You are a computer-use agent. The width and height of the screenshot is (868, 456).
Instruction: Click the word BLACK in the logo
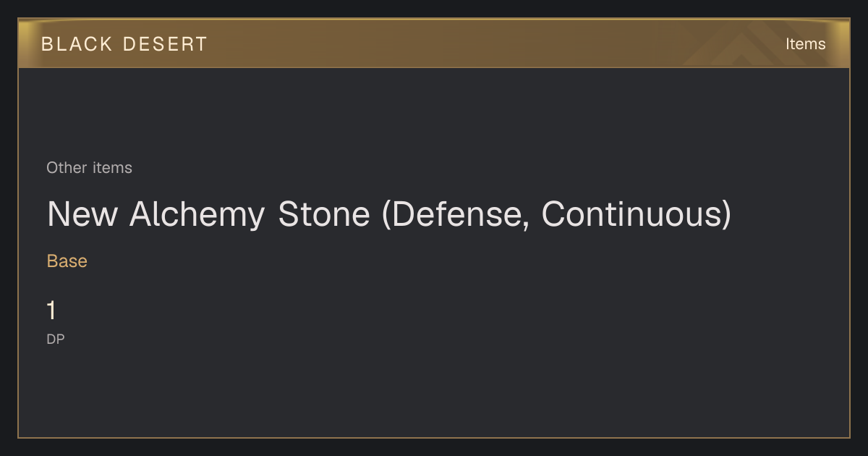point(77,44)
